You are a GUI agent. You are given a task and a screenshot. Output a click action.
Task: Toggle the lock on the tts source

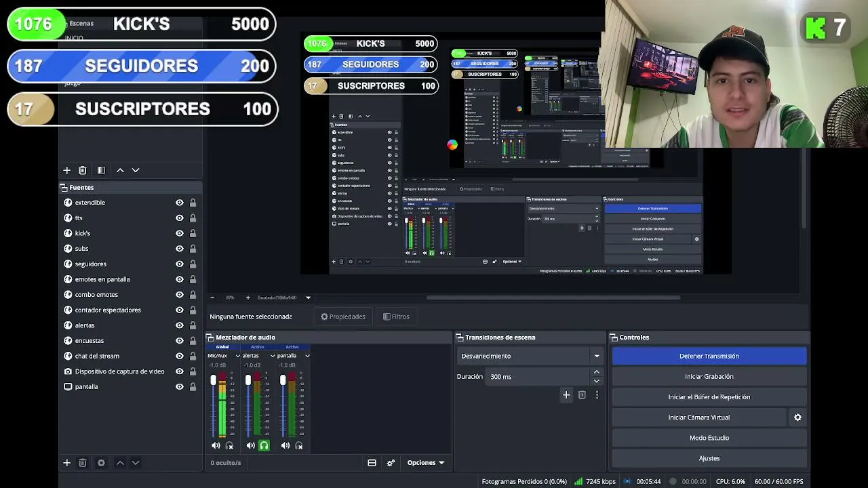click(x=193, y=218)
